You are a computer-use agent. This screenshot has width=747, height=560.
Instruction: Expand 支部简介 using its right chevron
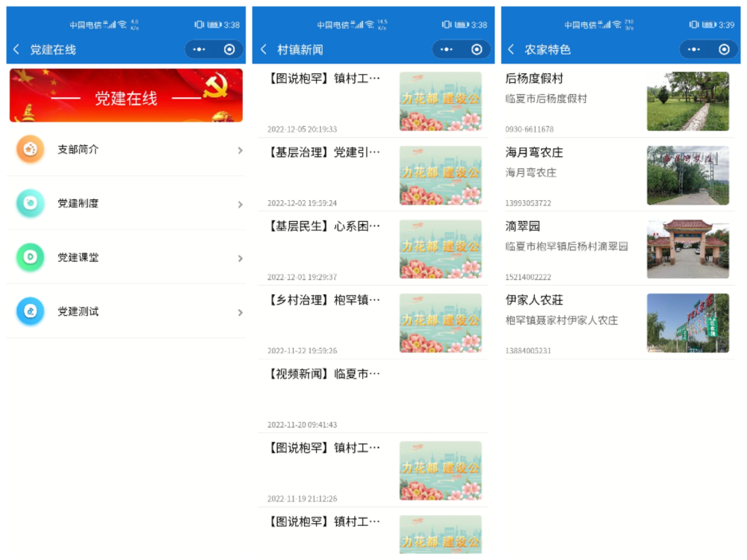click(240, 150)
